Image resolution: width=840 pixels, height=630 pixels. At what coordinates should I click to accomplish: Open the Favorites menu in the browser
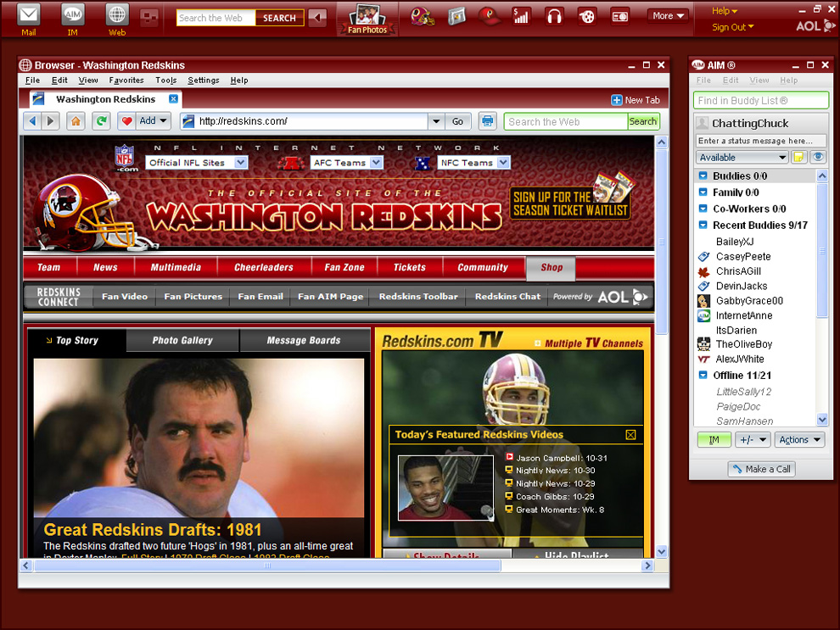tap(126, 81)
